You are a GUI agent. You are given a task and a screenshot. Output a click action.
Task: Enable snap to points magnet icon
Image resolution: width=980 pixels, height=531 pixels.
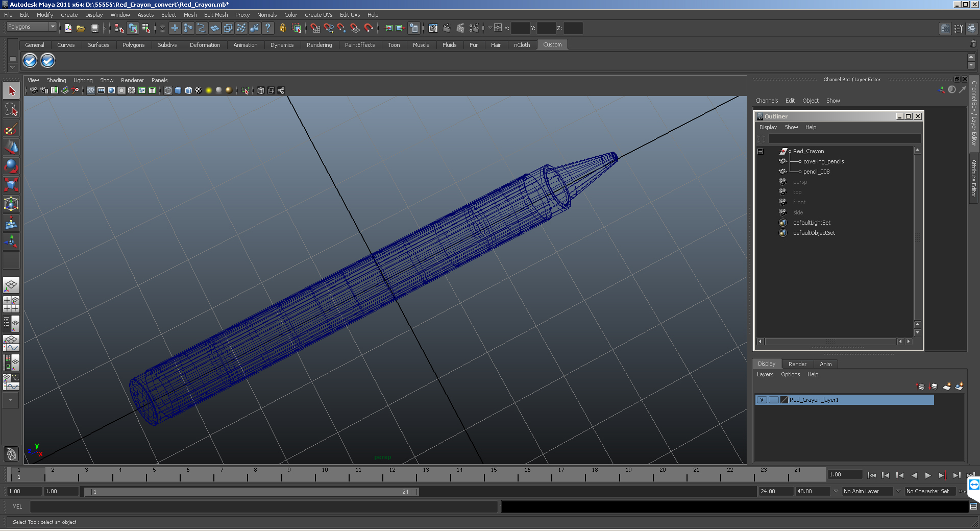[341, 28]
